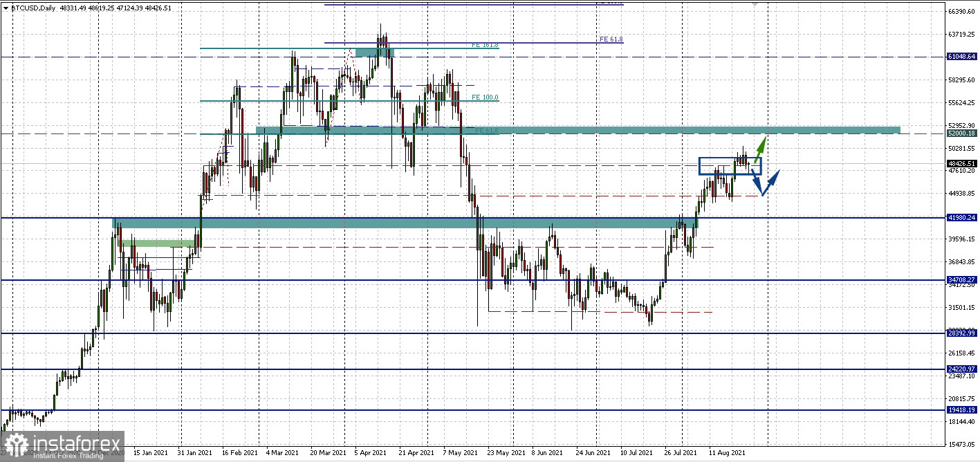The image size is (980, 462).
Task: Click the InstaForex gear logo
Action: 15,444
